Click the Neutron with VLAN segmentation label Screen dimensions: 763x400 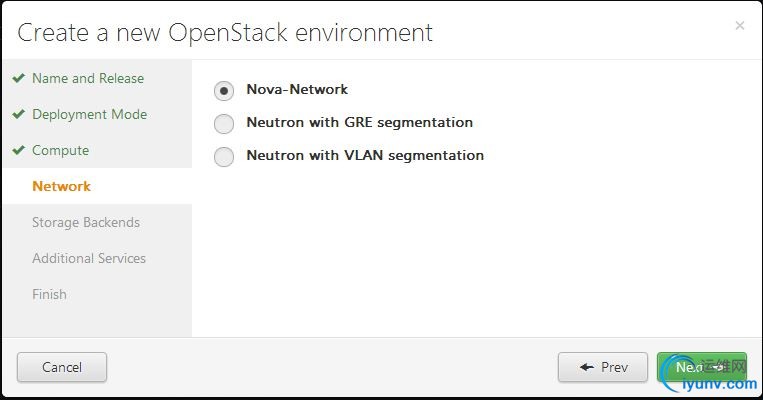click(365, 155)
